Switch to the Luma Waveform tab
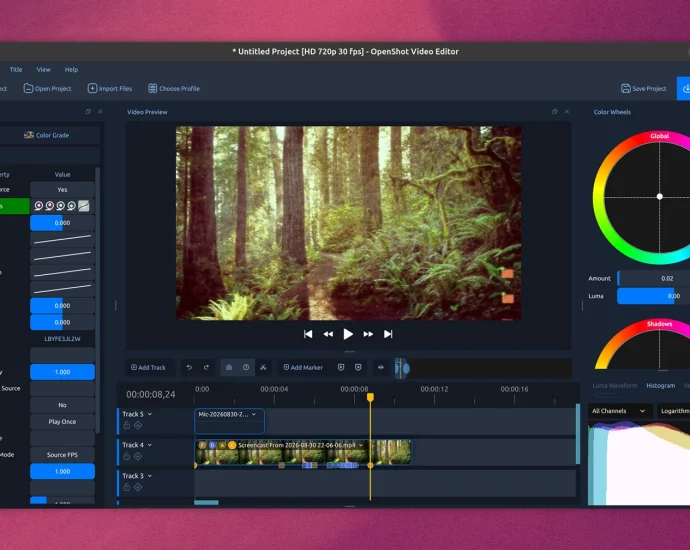Viewport: 690px width, 550px height. click(614, 385)
